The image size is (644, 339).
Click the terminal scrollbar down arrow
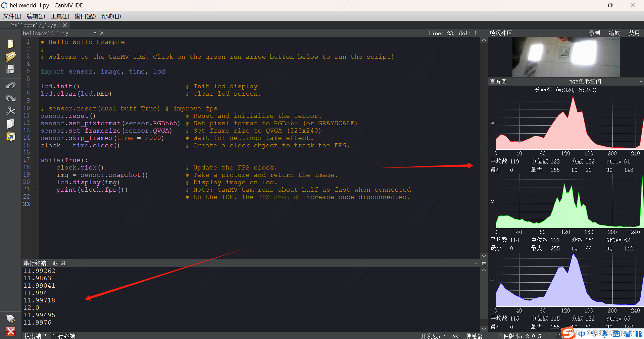[484, 329]
